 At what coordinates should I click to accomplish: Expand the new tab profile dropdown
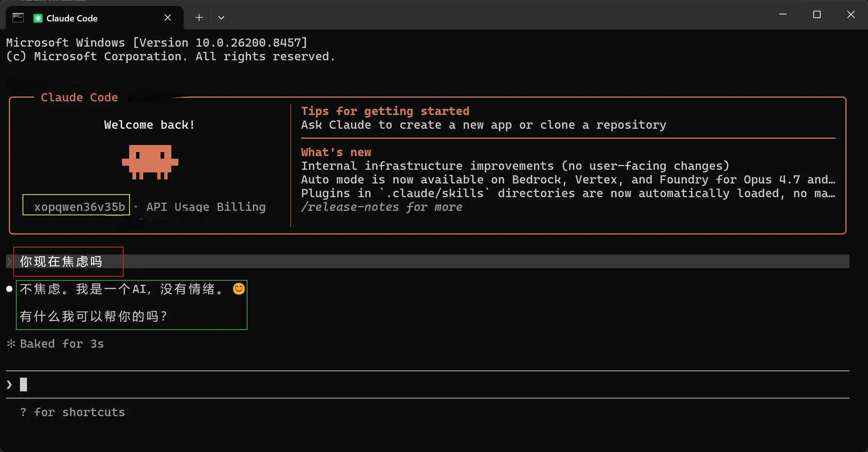(x=221, y=18)
